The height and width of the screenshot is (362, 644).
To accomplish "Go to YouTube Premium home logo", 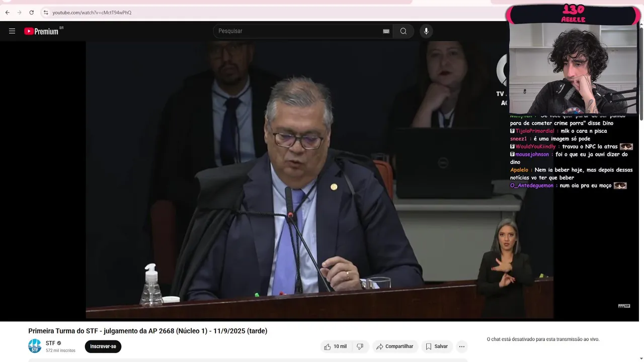I will (x=42, y=31).
